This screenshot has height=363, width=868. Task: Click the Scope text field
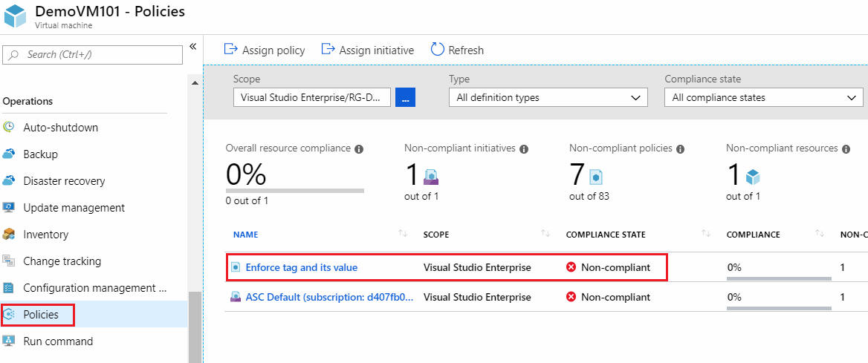312,97
